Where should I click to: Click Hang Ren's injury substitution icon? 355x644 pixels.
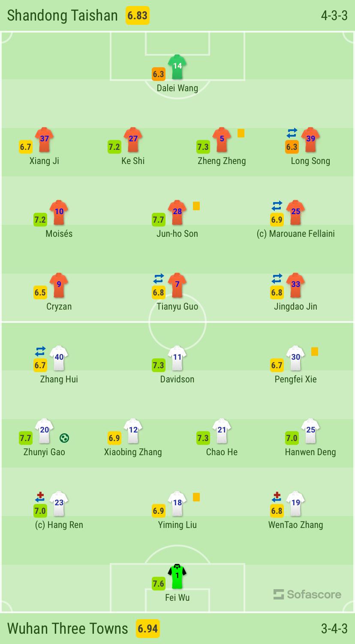tap(40, 497)
